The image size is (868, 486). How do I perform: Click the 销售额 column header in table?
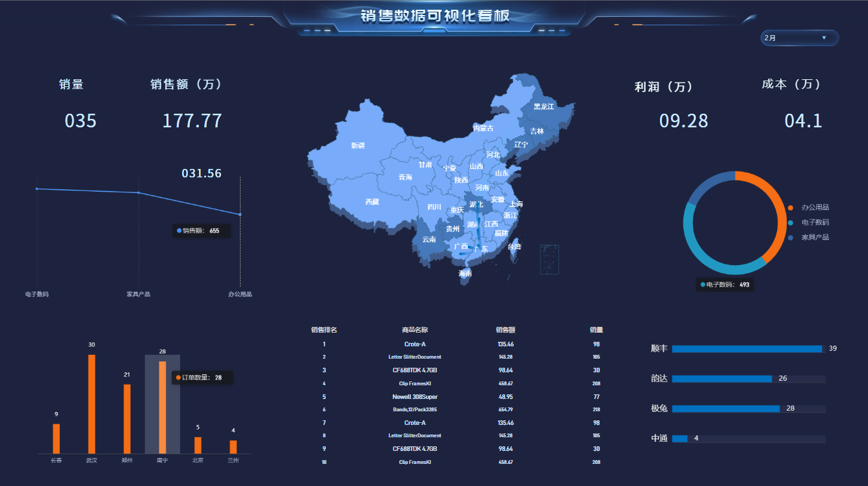click(x=505, y=330)
